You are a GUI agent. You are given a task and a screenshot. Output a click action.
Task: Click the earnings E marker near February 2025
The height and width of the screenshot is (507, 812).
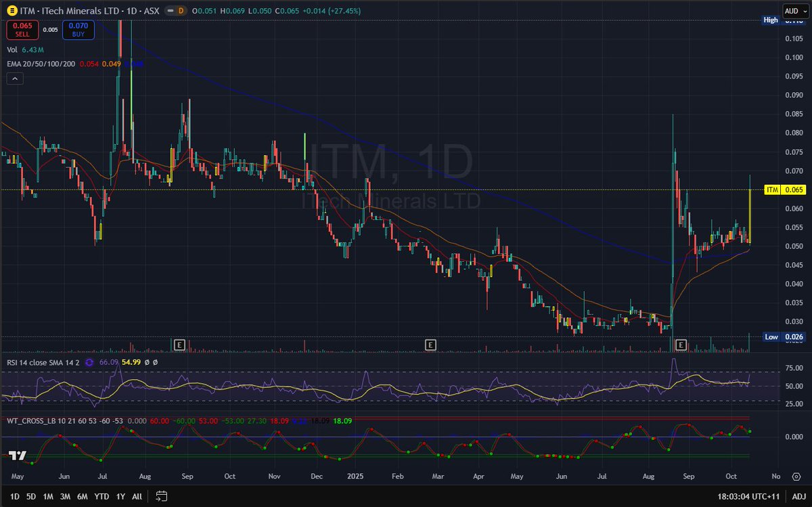(430, 345)
